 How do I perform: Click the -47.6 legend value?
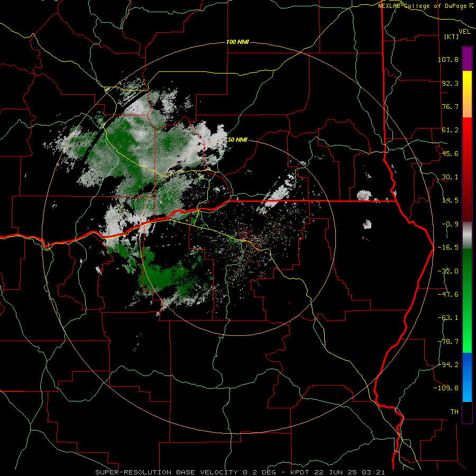pos(448,295)
